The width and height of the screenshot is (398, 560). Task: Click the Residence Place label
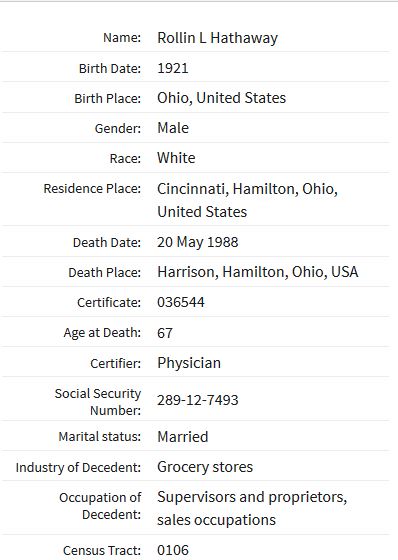[92, 189]
